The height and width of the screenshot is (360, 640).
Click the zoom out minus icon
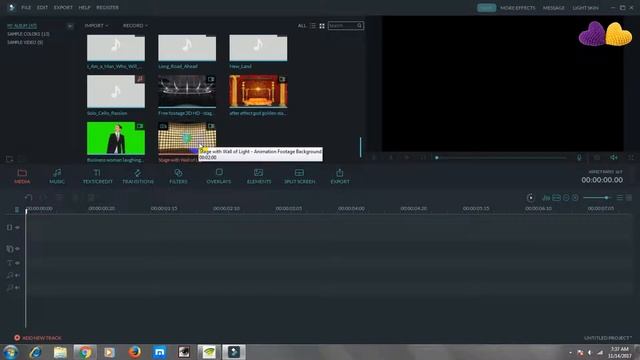click(566, 198)
